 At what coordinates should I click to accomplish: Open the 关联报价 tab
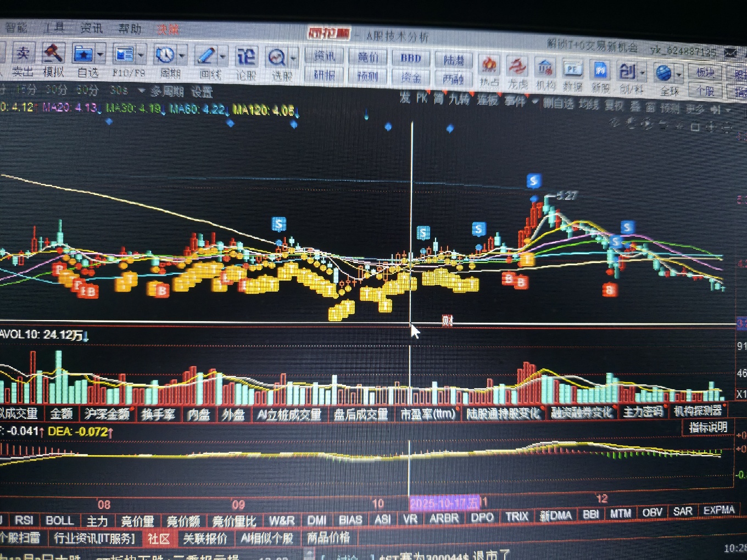(x=205, y=539)
